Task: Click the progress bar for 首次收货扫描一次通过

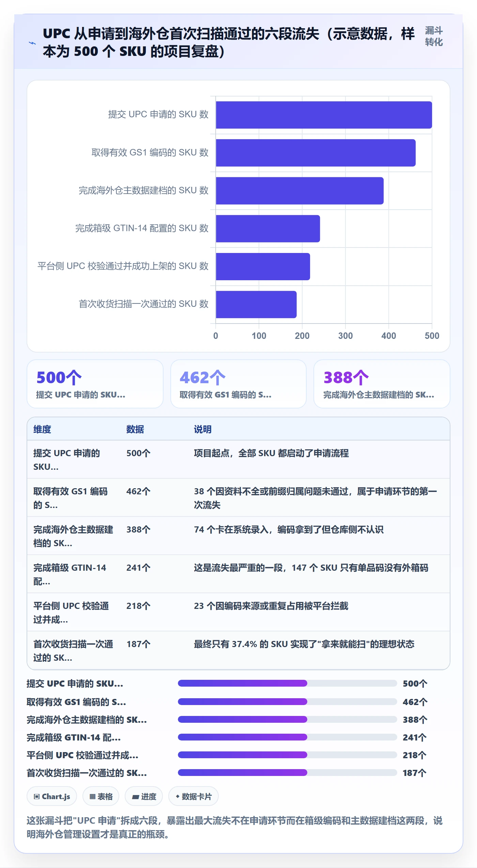Action: coord(287,772)
